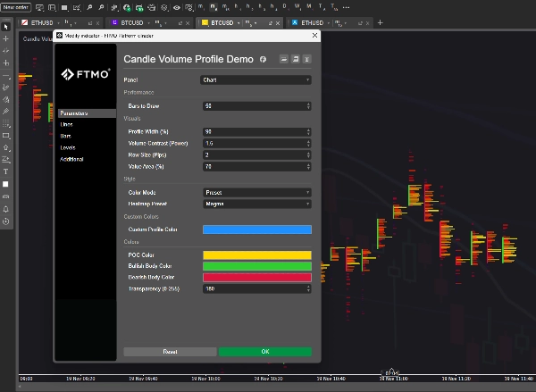Screen dimensions: 536x392
Task: Click the Value Area (%) value field
Action: point(256,166)
